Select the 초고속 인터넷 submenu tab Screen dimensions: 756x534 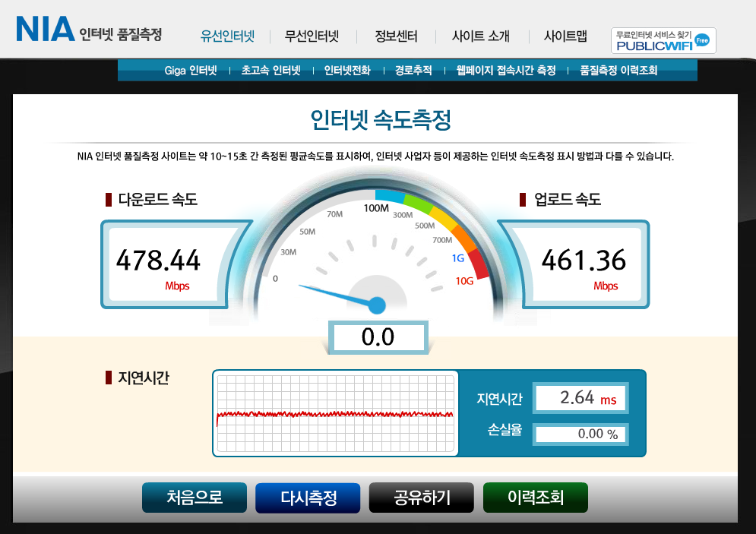click(x=271, y=71)
